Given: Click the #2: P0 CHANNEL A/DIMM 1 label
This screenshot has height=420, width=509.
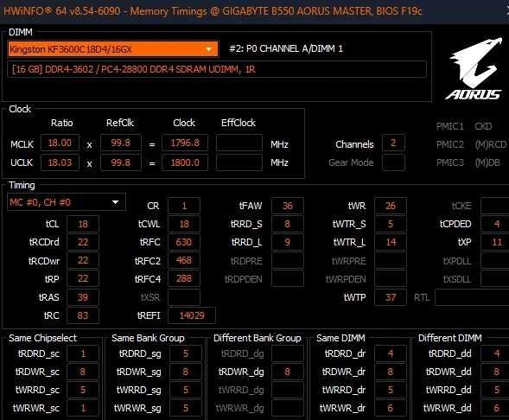Looking at the screenshot, I should [x=286, y=48].
